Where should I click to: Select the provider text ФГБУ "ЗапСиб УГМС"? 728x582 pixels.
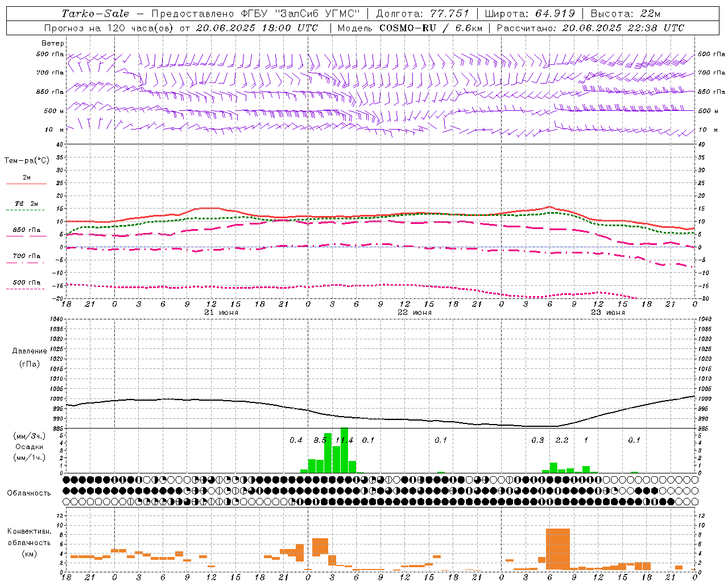click(301, 14)
